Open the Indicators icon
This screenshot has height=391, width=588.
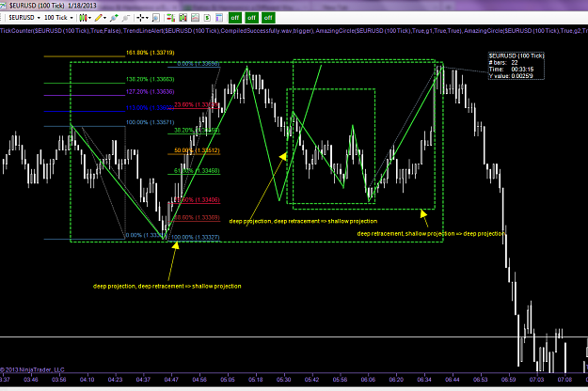pyautogui.click(x=195, y=18)
